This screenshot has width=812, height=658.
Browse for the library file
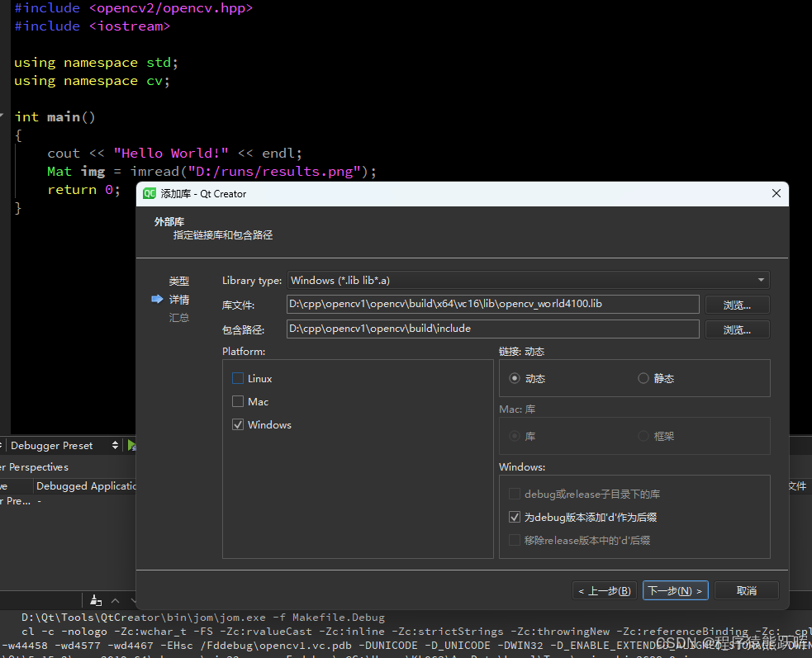pyautogui.click(x=737, y=305)
